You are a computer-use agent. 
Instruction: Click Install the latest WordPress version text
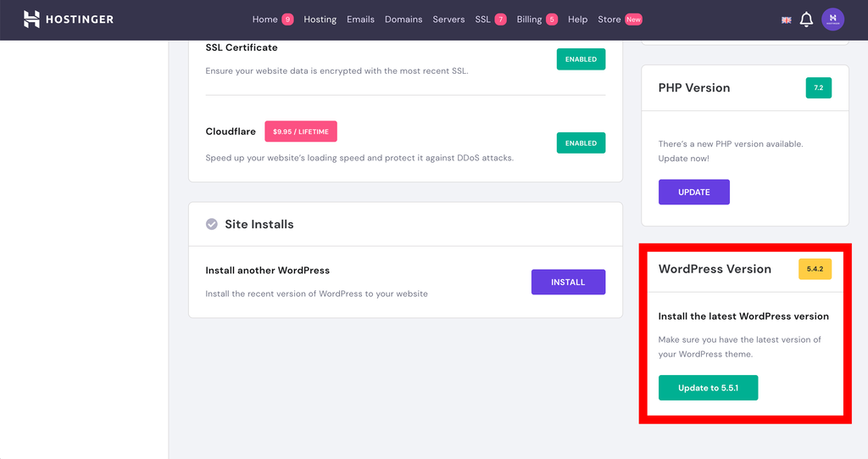click(x=743, y=316)
